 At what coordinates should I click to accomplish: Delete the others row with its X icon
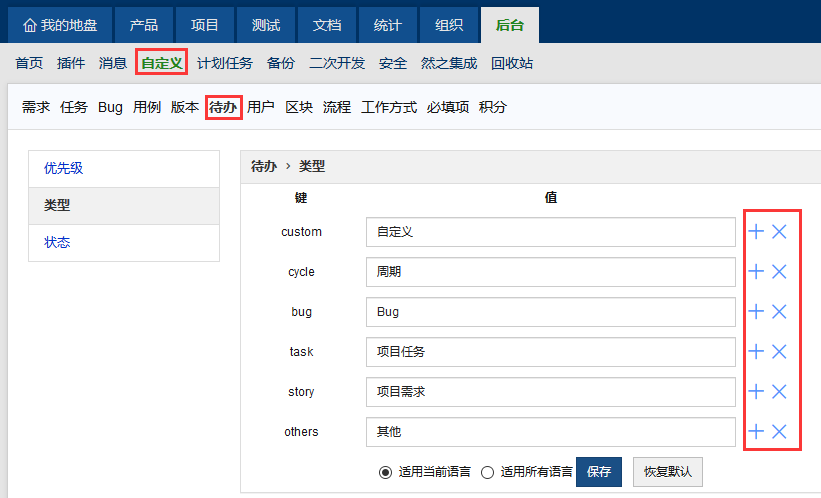[779, 431]
